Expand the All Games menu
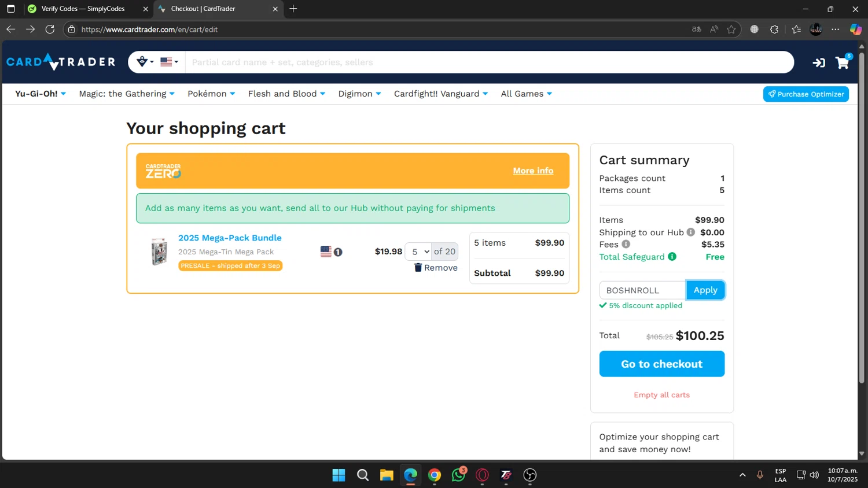This screenshot has height=488, width=868. tap(526, 94)
